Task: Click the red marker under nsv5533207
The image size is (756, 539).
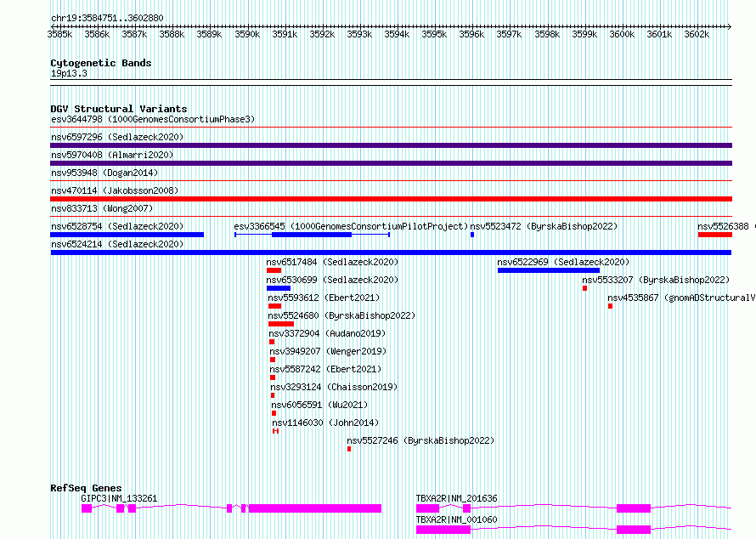Action: (x=585, y=288)
